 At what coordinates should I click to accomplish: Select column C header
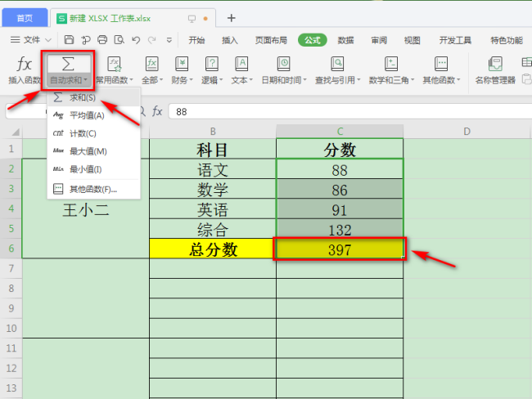340,132
